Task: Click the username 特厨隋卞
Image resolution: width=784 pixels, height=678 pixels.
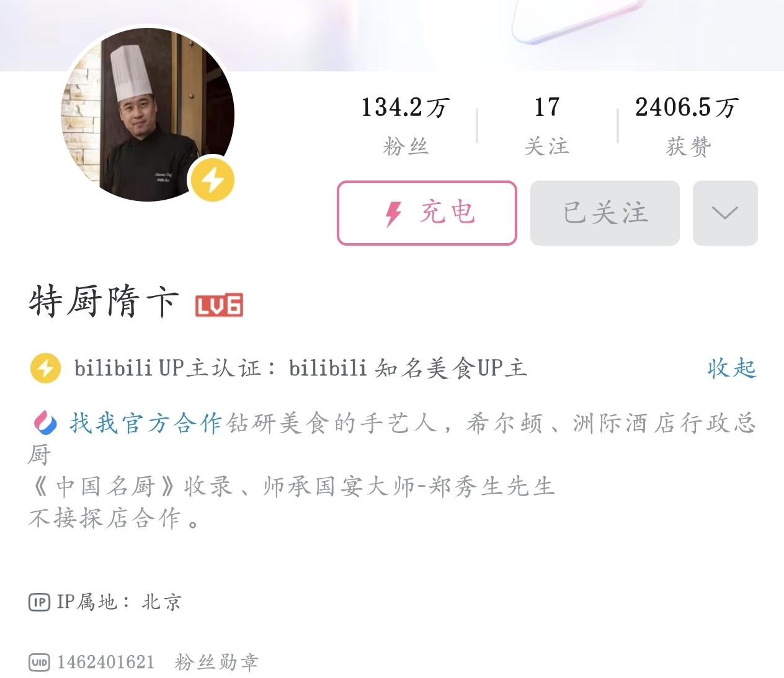Action: coord(104,303)
